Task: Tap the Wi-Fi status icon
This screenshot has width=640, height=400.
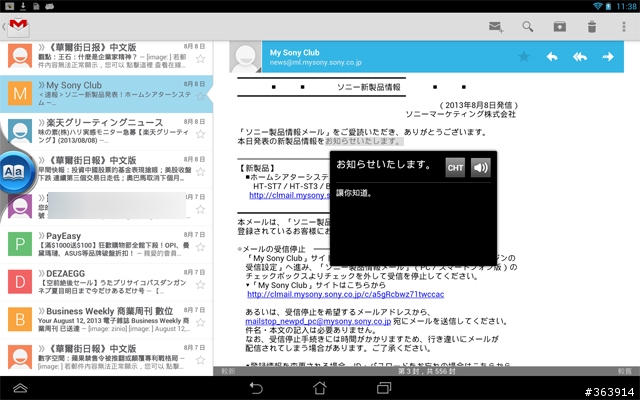Action: coord(598,6)
